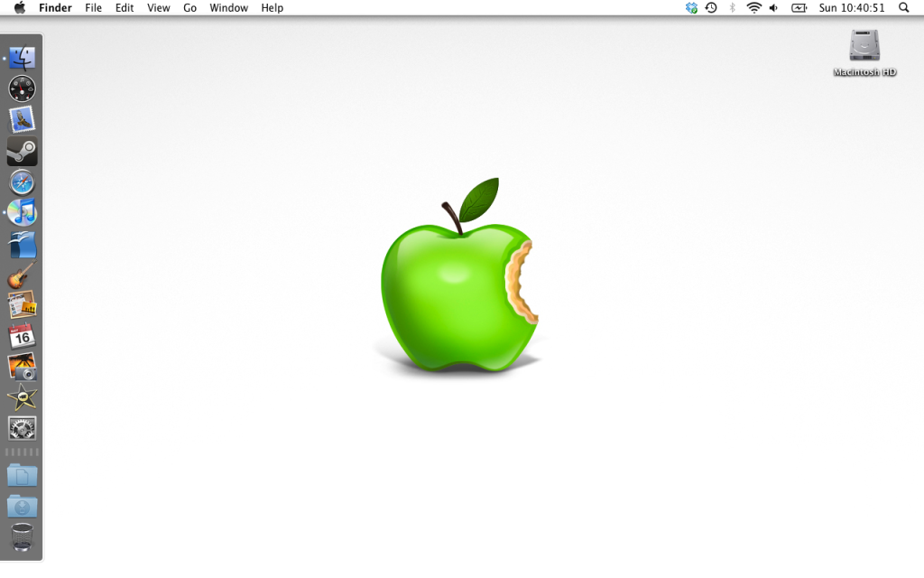Open the Window menu
Viewport: 924px width, 578px height.
228,7
